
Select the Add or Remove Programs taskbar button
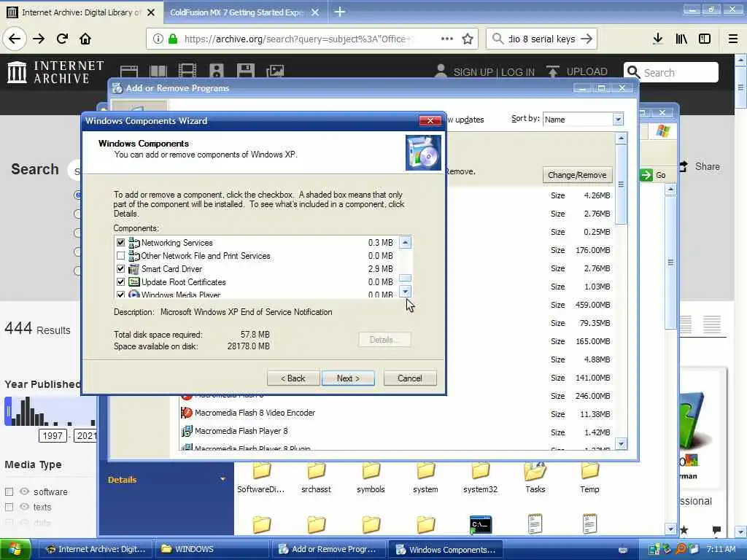click(328, 549)
